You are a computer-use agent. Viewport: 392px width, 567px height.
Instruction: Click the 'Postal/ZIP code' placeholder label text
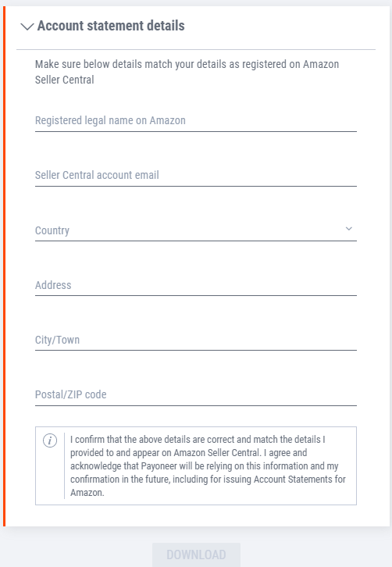click(x=70, y=394)
